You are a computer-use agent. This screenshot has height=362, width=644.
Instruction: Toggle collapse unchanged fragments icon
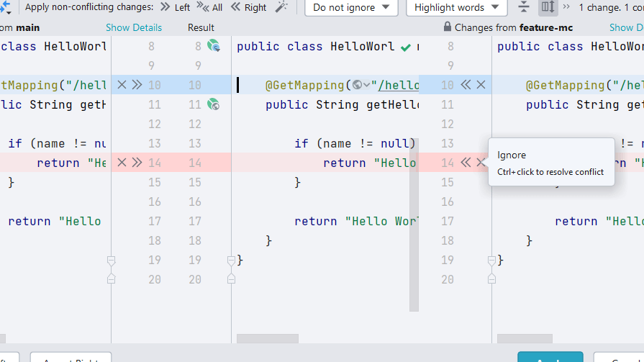point(524,7)
